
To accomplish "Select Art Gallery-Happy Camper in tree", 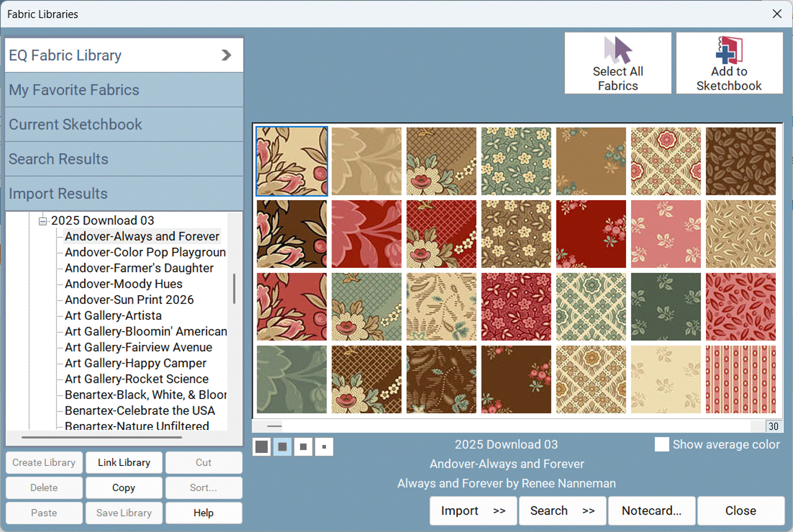I will tap(135, 363).
